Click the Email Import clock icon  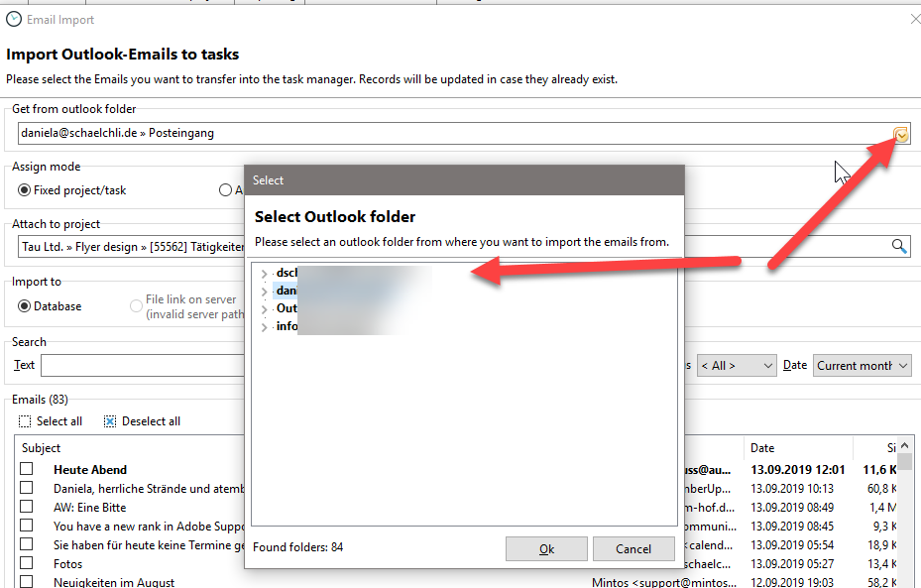(x=14, y=18)
